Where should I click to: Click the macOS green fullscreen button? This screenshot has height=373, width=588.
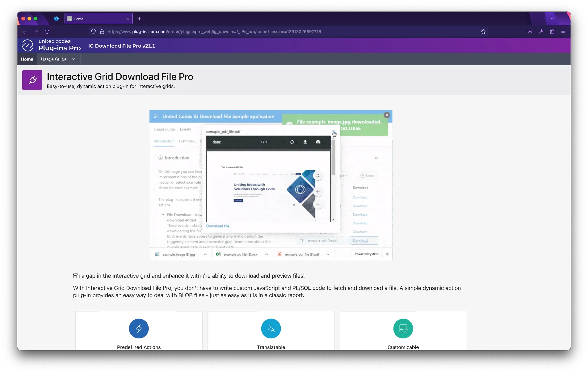[x=36, y=19]
